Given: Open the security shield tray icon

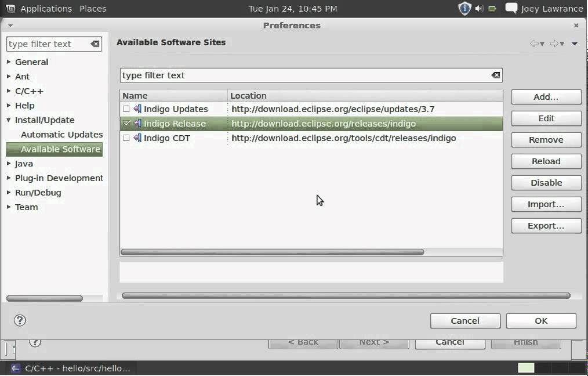Looking at the screenshot, I should coord(464,8).
